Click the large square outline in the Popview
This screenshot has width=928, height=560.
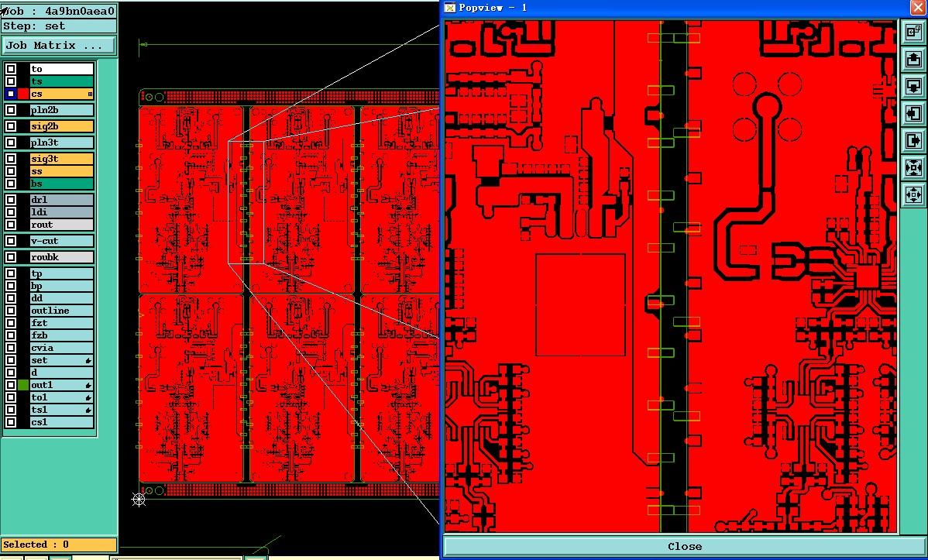click(x=581, y=305)
